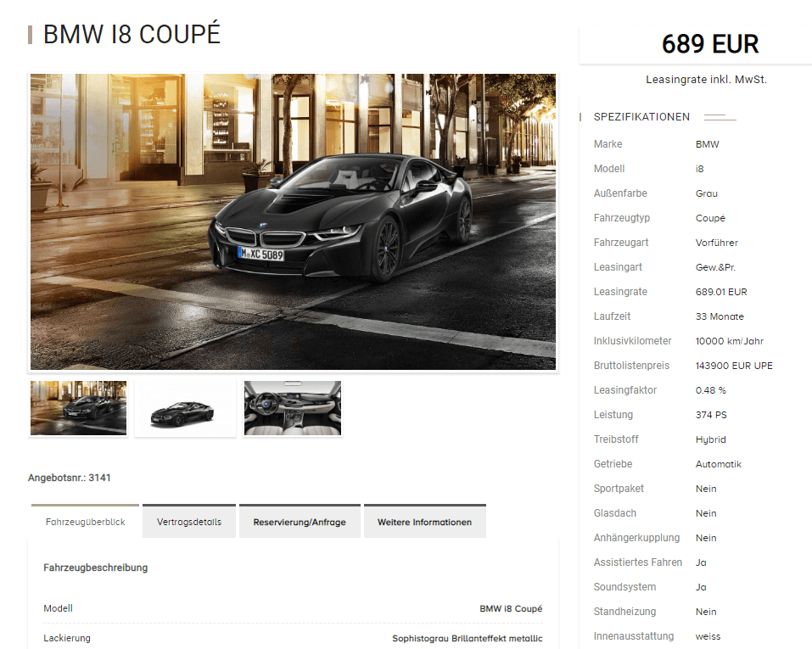The height and width of the screenshot is (649, 812).
Task: Click the Assistiertes Fahren label
Action: pyautogui.click(x=637, y=562)
